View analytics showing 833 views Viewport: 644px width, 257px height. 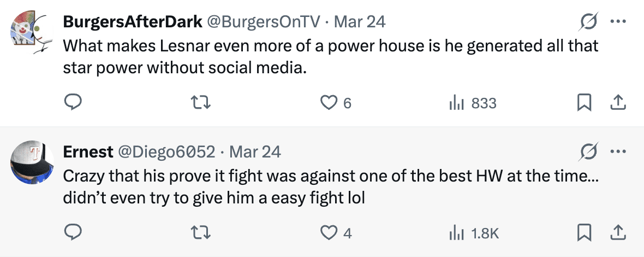pos(456,102)
